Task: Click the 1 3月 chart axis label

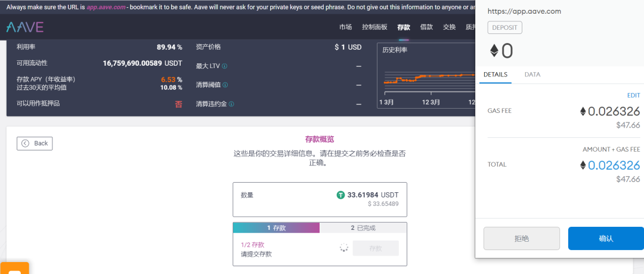Action: tap(386, 102)
